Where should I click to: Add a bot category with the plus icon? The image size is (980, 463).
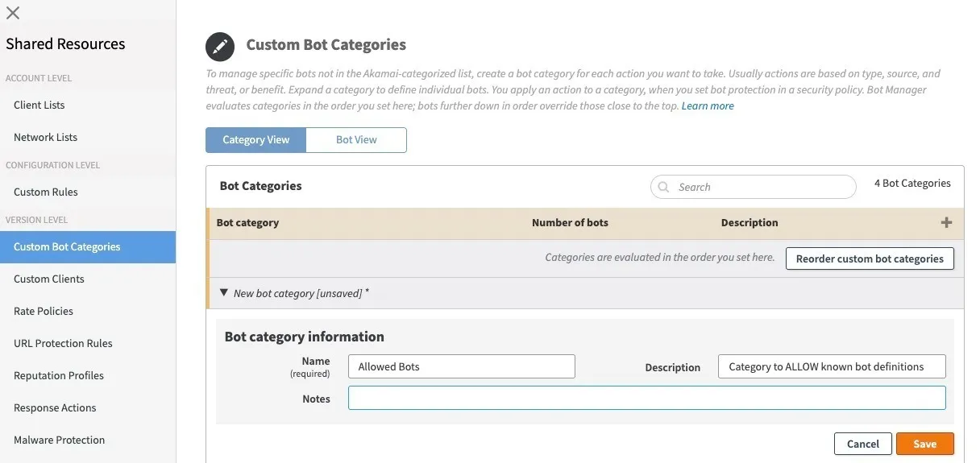pos(947,223)
